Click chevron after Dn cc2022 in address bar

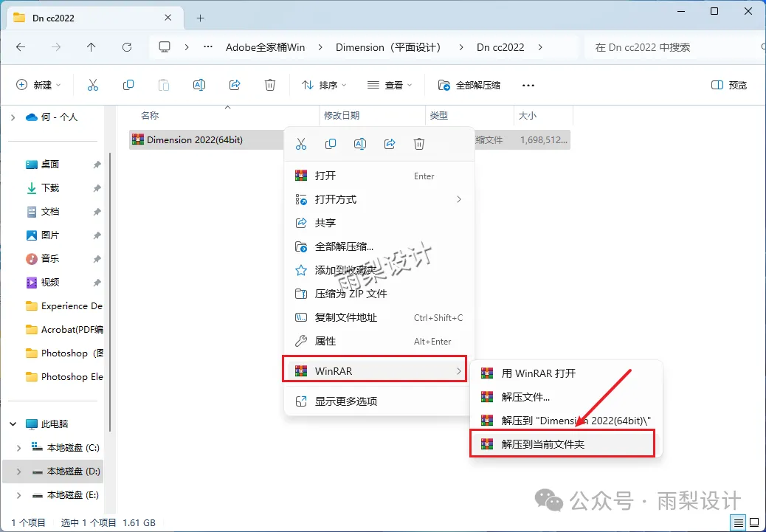[x=539, y=47]
